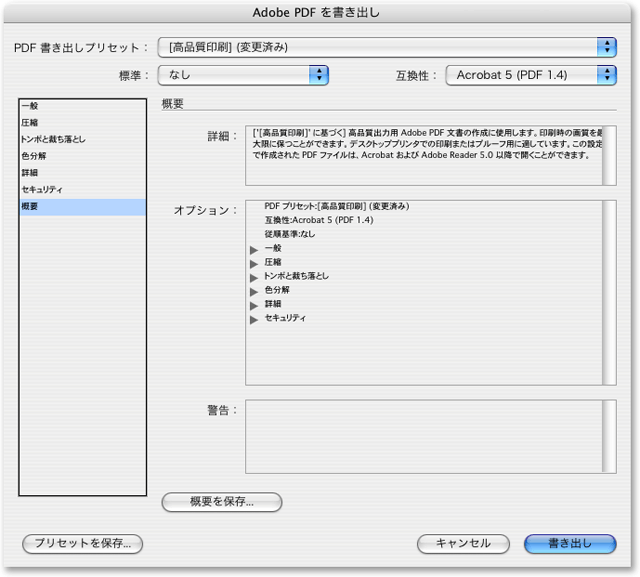
Task: Open the PDF書き出しプリセット dropdown
Action: pyautogui.click(x=387, y=47)
